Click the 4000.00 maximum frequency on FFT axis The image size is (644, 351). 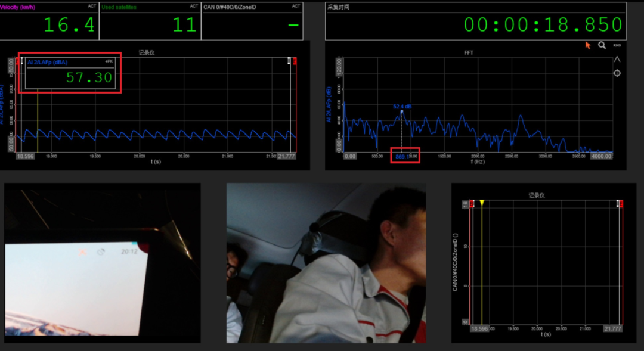click(601, 156)
